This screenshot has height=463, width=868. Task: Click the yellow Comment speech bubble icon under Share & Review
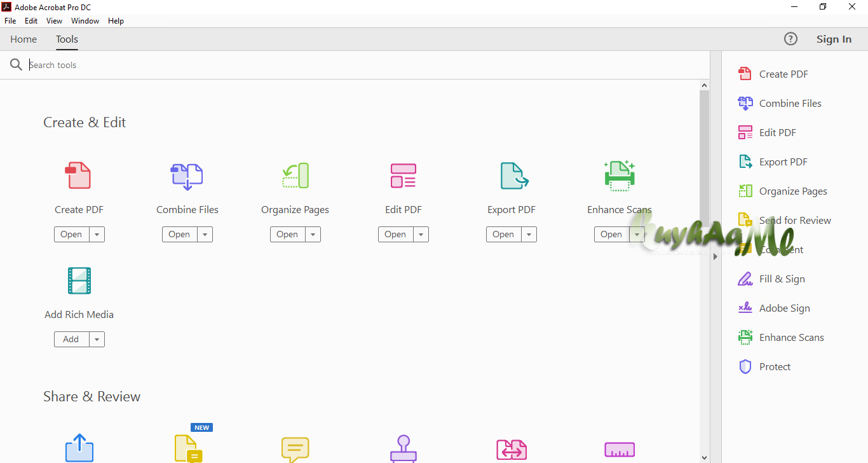[x=295, y=450]
